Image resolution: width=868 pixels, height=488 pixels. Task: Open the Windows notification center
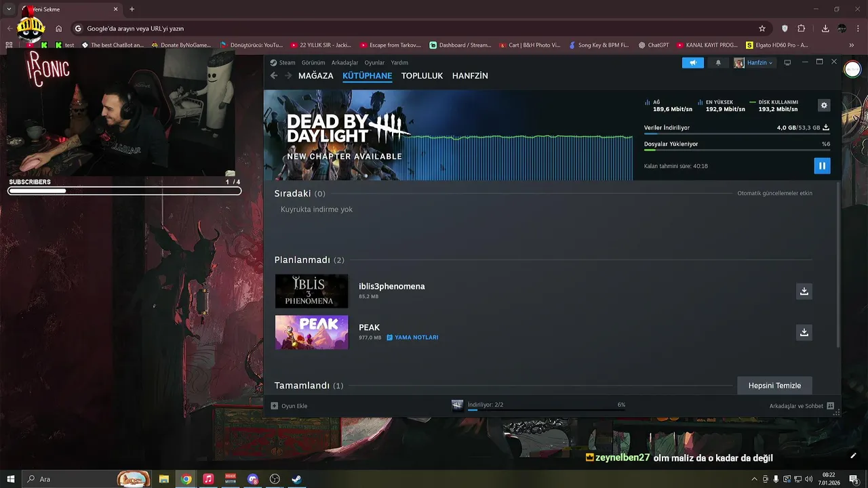854,479
